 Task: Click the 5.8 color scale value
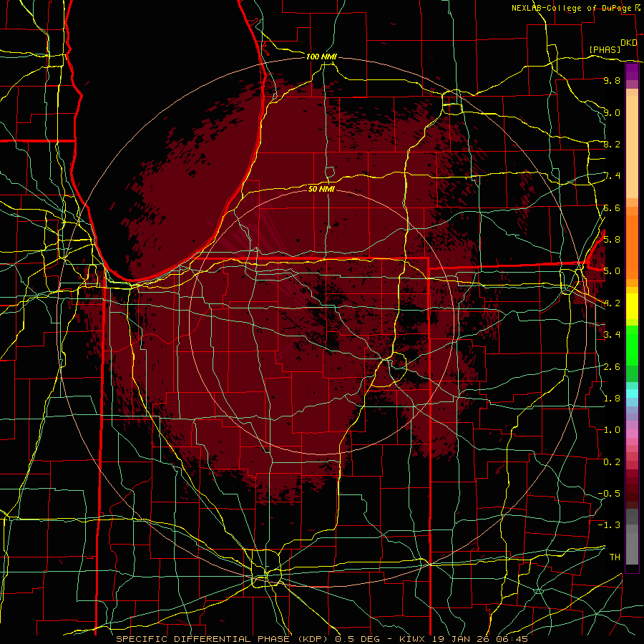tap(612, 239)
